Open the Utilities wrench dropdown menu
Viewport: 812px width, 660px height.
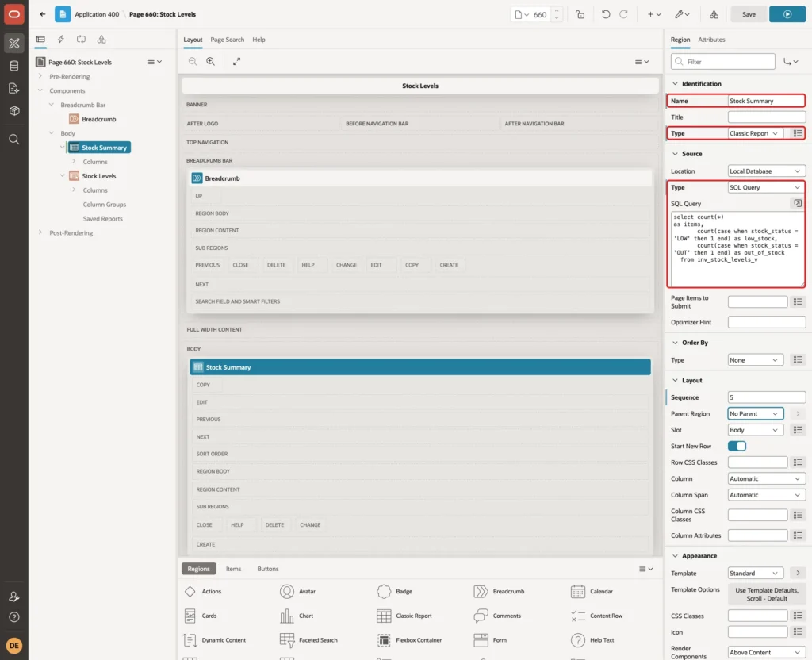[682, 14]
